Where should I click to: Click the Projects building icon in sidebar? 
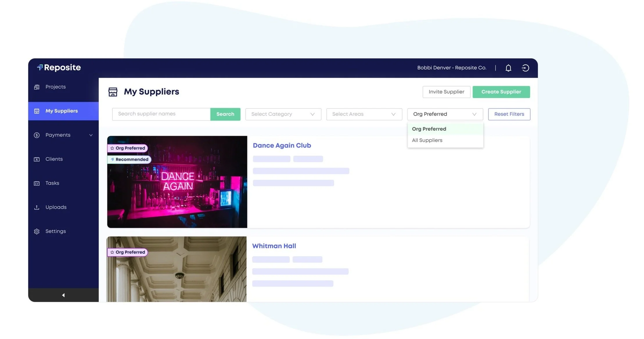click(x=37, y=87)
